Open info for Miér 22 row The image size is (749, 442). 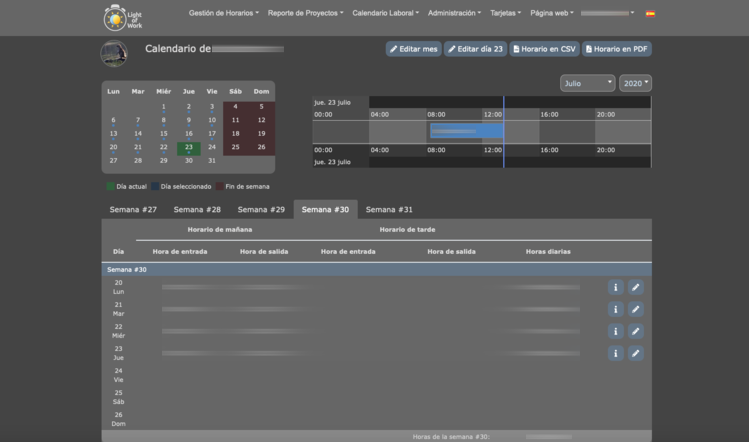615,331
